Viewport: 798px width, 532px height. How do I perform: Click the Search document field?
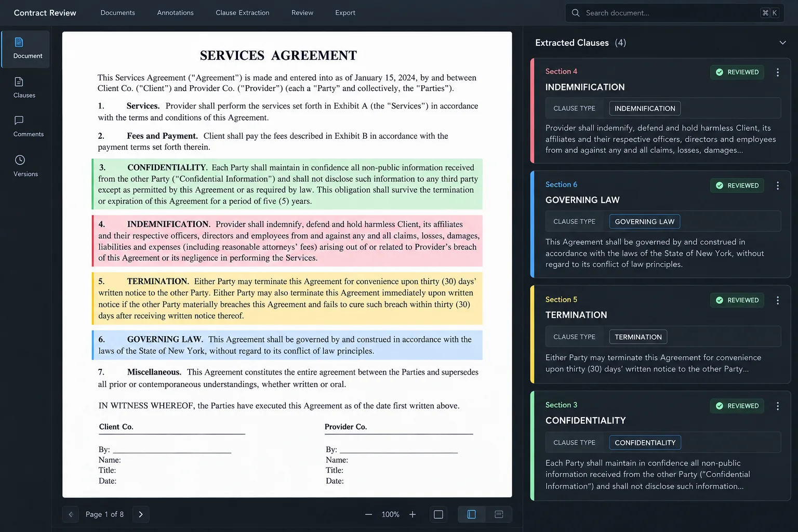tap(674, 13)
